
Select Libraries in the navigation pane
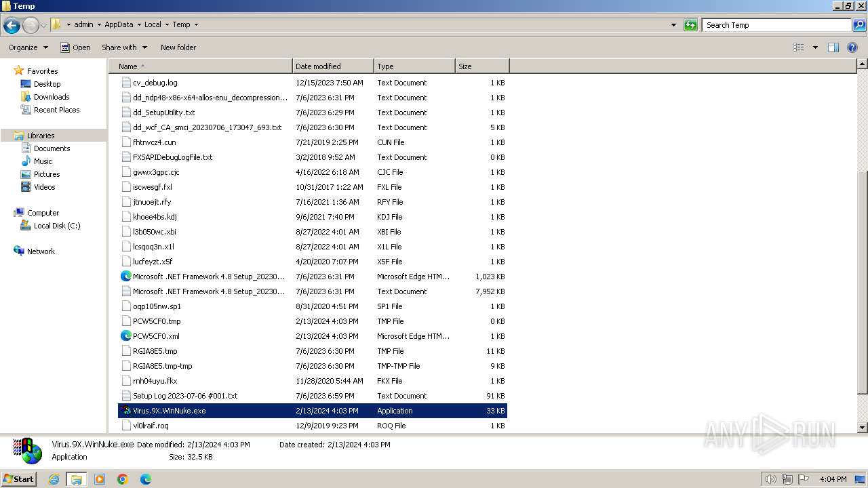41,136
